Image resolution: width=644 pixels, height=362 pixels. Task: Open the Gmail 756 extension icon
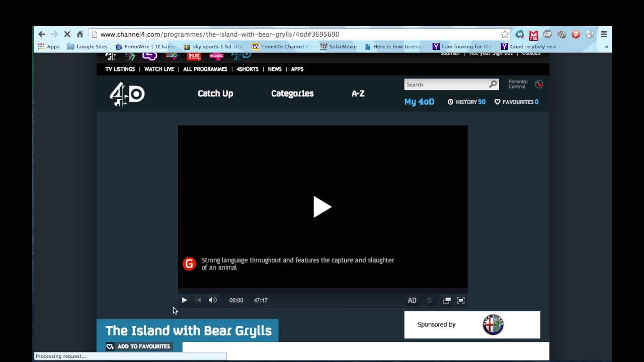pos(533,35)
